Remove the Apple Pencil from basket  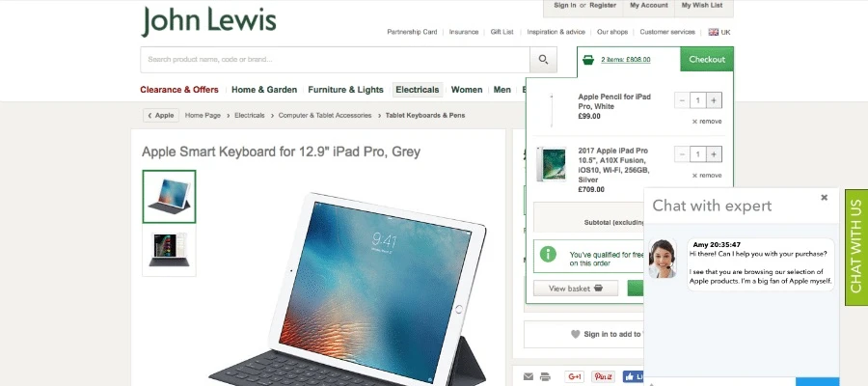click(x=707, y=122)
